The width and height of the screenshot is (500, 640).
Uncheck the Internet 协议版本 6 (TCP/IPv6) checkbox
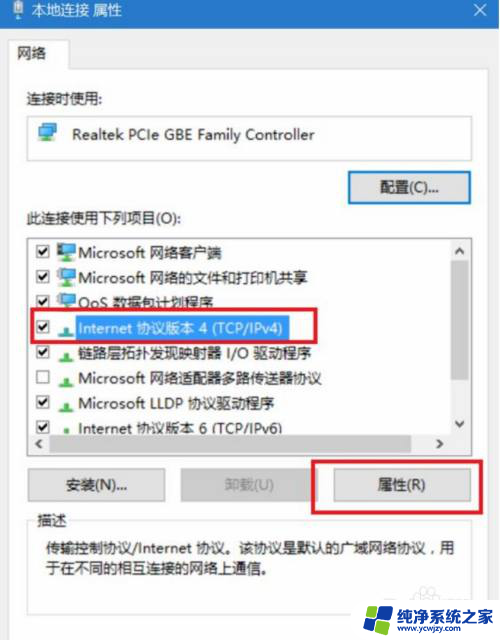(43, 427)
